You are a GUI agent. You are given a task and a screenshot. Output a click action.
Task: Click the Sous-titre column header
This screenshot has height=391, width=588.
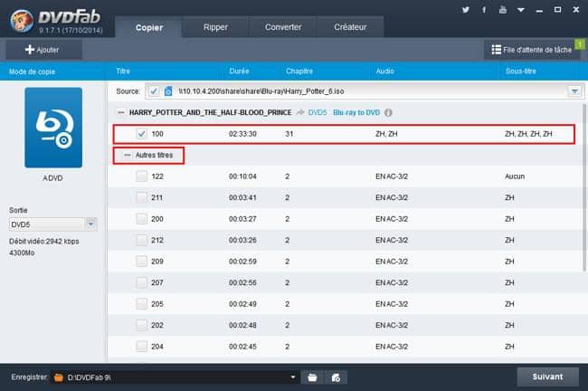click(520, 71)
